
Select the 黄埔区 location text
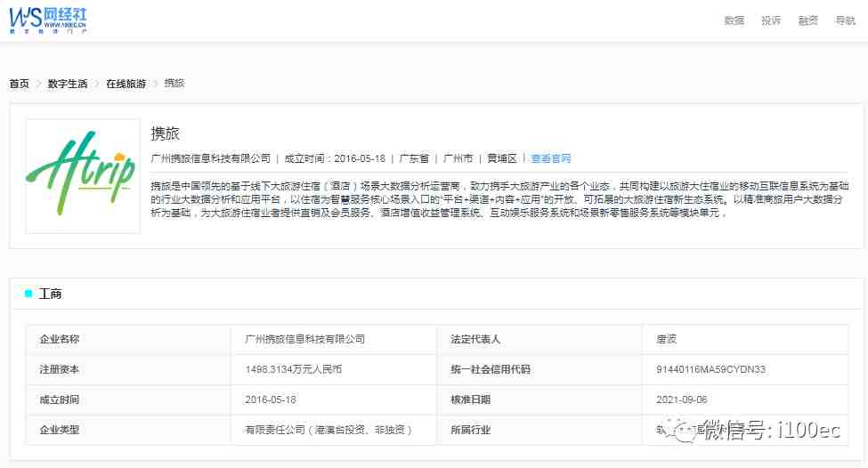[502, 158]
